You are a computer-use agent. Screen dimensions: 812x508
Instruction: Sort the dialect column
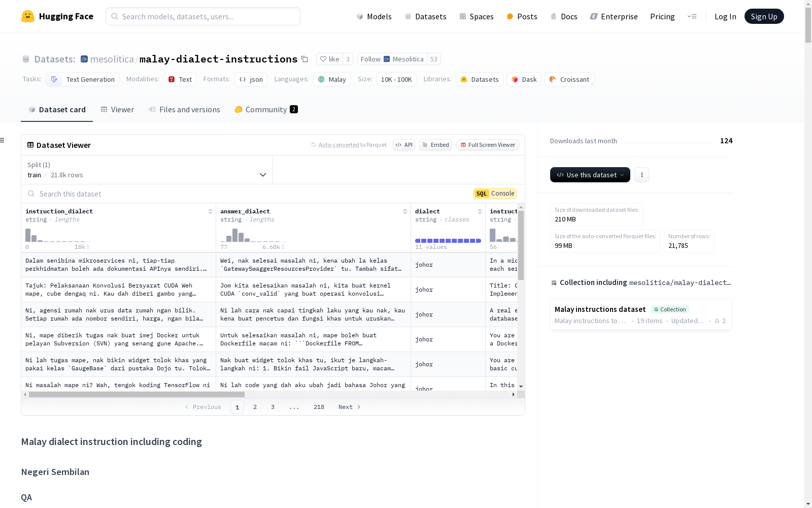tap(480, 211)
